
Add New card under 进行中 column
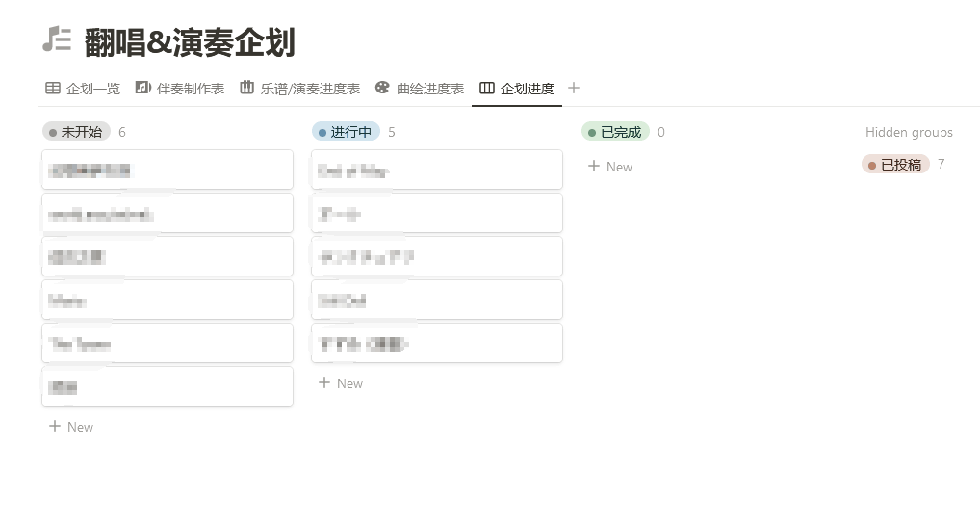point(341,383)
